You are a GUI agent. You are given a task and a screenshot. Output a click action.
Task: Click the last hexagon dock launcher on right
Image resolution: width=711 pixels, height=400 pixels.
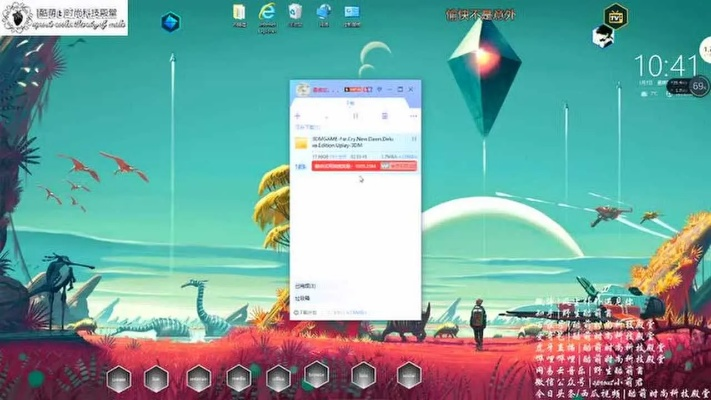click(x=408, y=375)
